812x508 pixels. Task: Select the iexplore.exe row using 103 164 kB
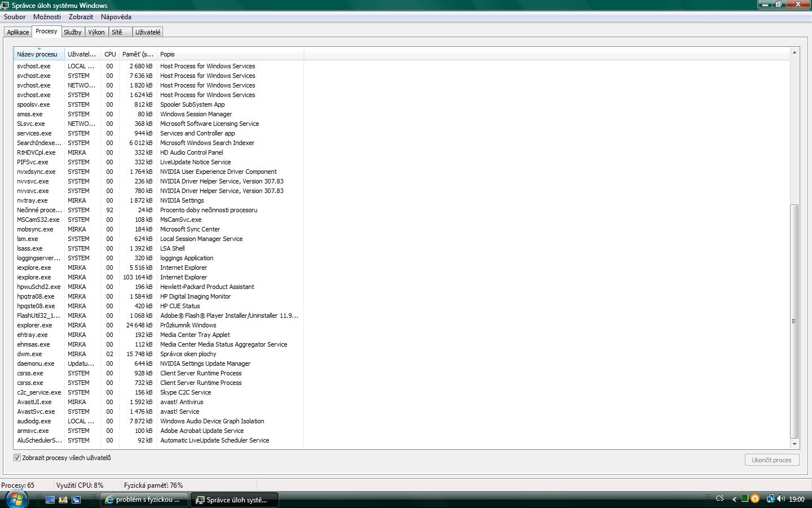(158, 277)
